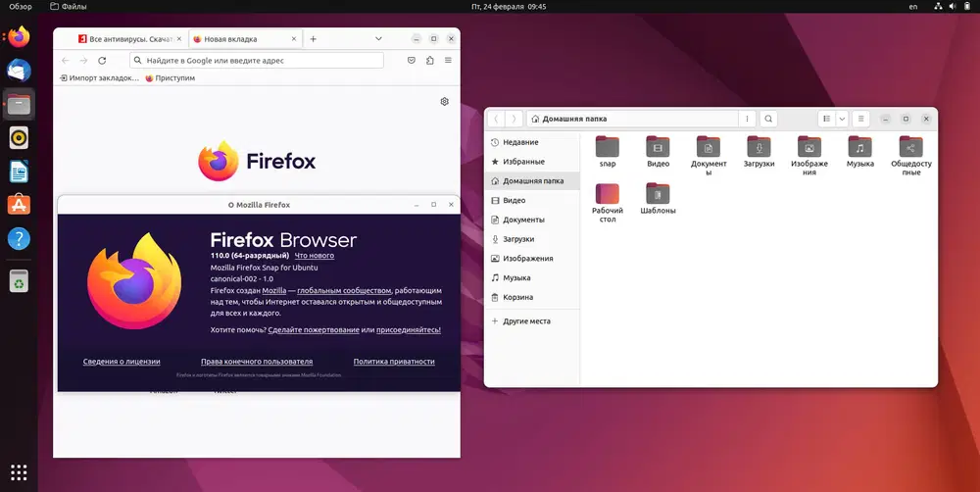Select Музыка in the Files sidebar
980x492 pixels.
[x=532, y=277]
